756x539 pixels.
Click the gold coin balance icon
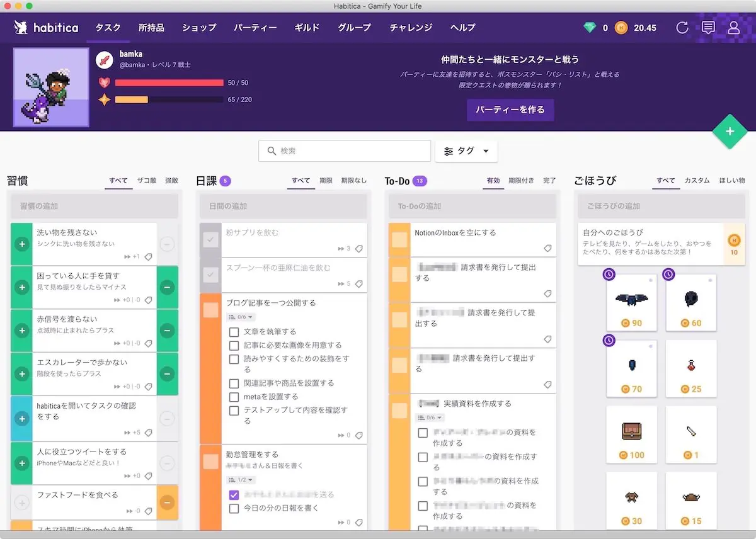tap(621, 28)
